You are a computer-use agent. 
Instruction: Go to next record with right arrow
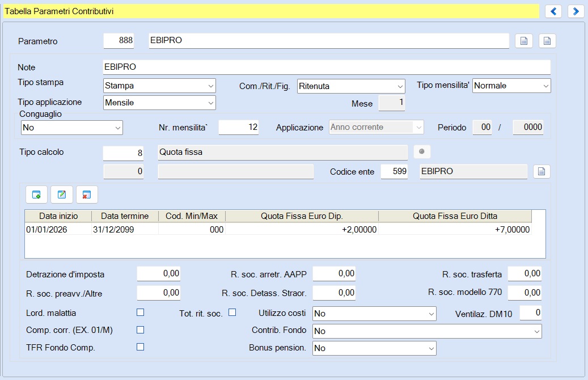pyautogui.click(x=576, y=11)
